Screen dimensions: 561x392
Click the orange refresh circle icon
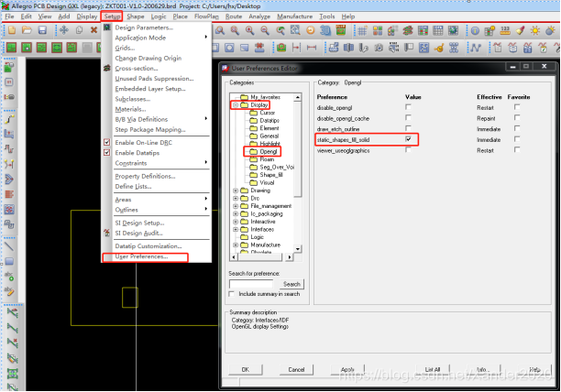310,31
